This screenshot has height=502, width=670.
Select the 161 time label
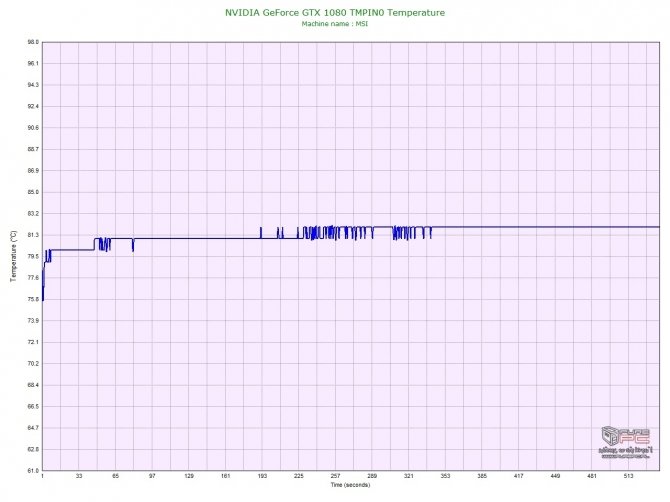click(226, 476)
